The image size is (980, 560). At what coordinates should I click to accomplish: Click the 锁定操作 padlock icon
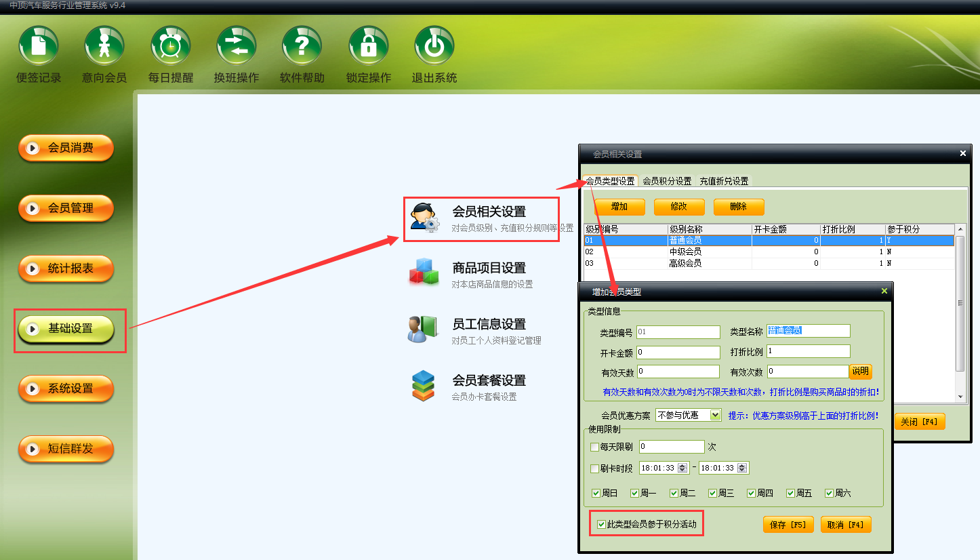pyautogui.click(x=368, y=46)
